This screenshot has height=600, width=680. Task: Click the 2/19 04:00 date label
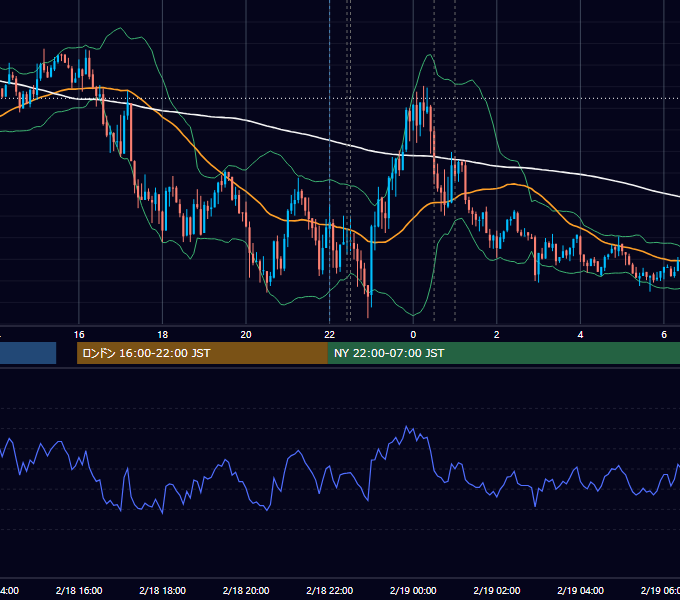coord(580,590)
